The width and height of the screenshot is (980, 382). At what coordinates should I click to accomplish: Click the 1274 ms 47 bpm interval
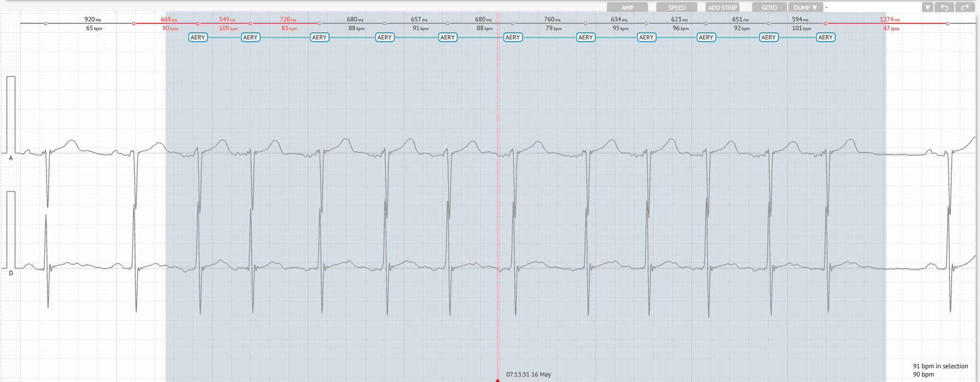click(x=890, y=24)
